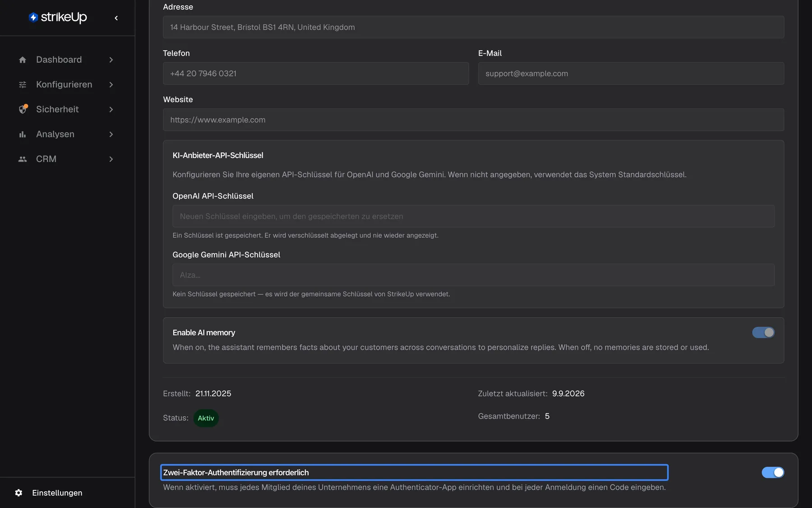The image size is (812, 508).
Task: Expand the Sicherheit chevron
Action: (x=111, y=109)
